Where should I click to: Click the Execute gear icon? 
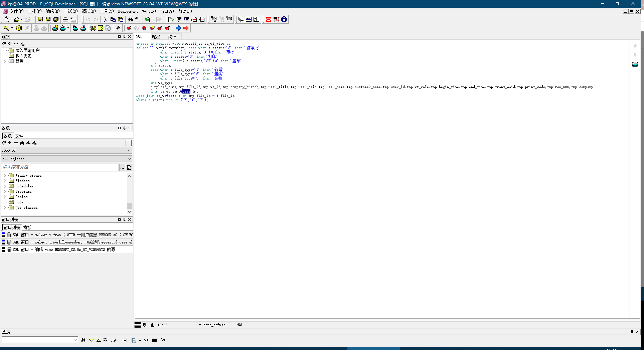19,28
